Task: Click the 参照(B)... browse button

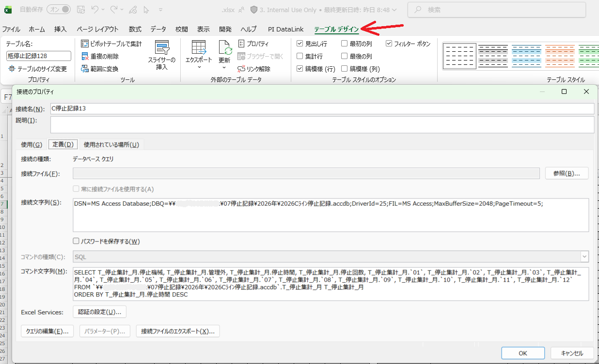Action: pyautogui.click(x=567, y=173)
